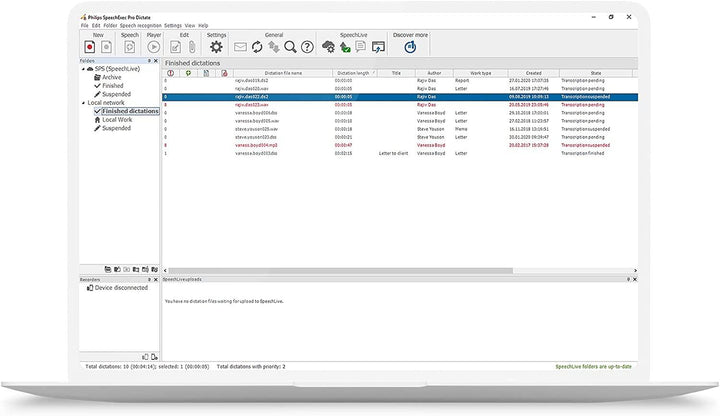
Task: Click the red attachment column header icon
Action: pyautogui.click(x=224, y=73)
